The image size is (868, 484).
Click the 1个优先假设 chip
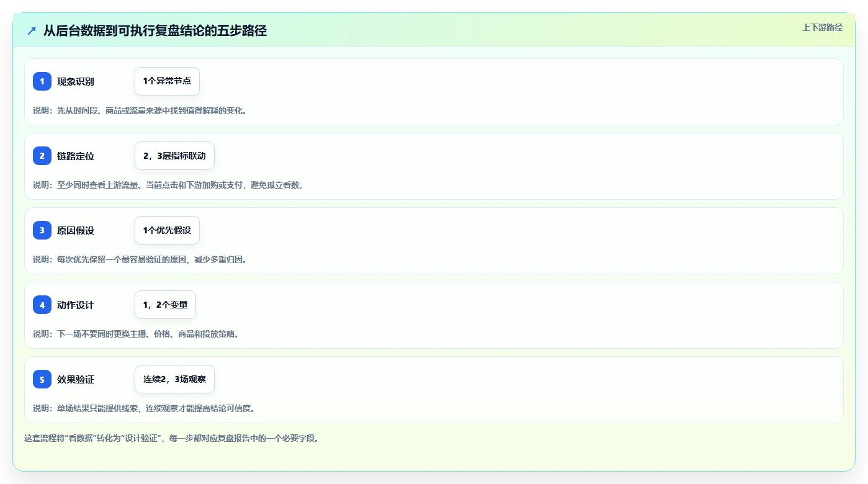click(167, 230)
